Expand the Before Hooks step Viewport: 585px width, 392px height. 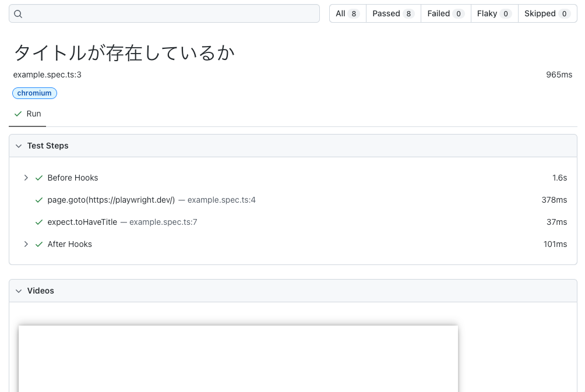(26, 178)
